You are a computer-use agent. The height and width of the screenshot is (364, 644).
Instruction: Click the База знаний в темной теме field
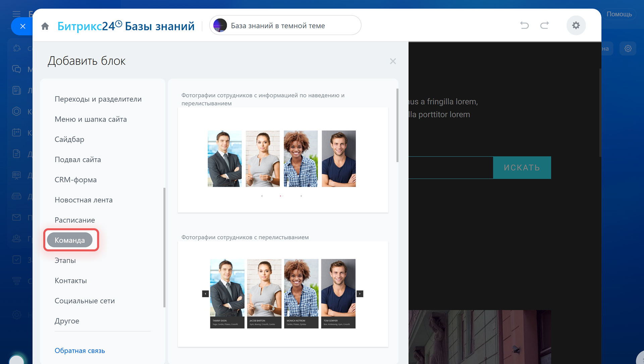(285, 25)
